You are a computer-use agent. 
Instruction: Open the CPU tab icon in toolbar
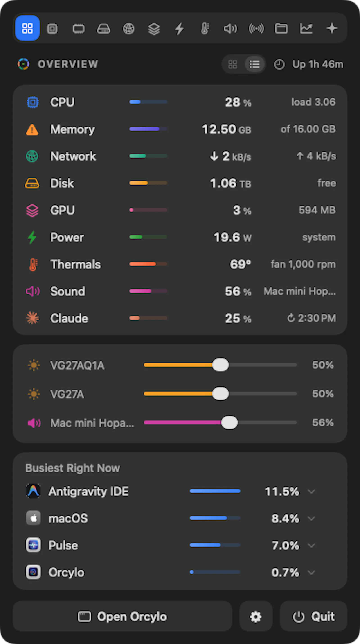(x=52, y=29)
